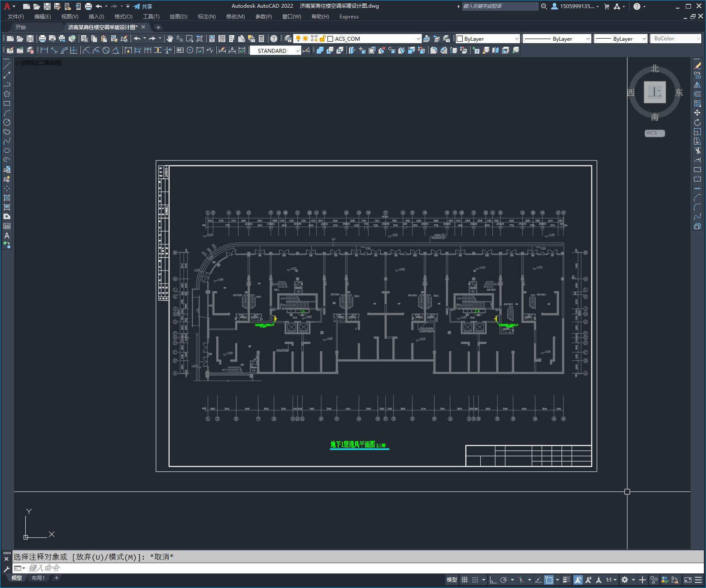Toggle drawing grid display in status bar
The width and height of the screenshot is (706, 588).
(464, 580)
